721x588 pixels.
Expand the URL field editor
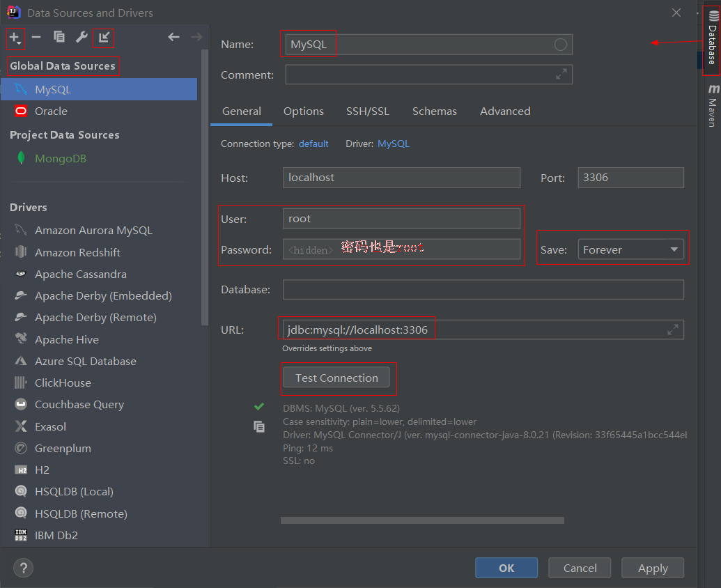point(672,330)
